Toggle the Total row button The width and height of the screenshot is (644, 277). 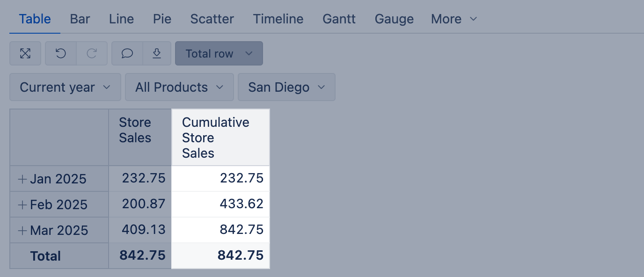[x=219, y=53]
